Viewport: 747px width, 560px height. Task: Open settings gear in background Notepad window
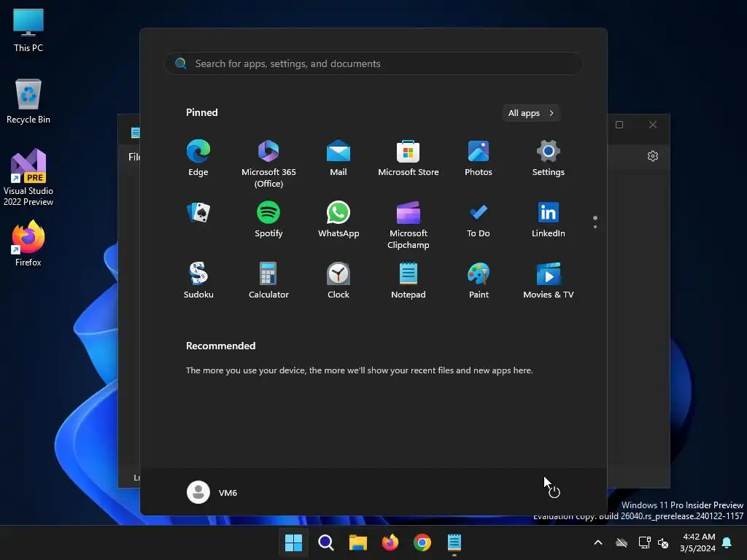click(653, 156)
